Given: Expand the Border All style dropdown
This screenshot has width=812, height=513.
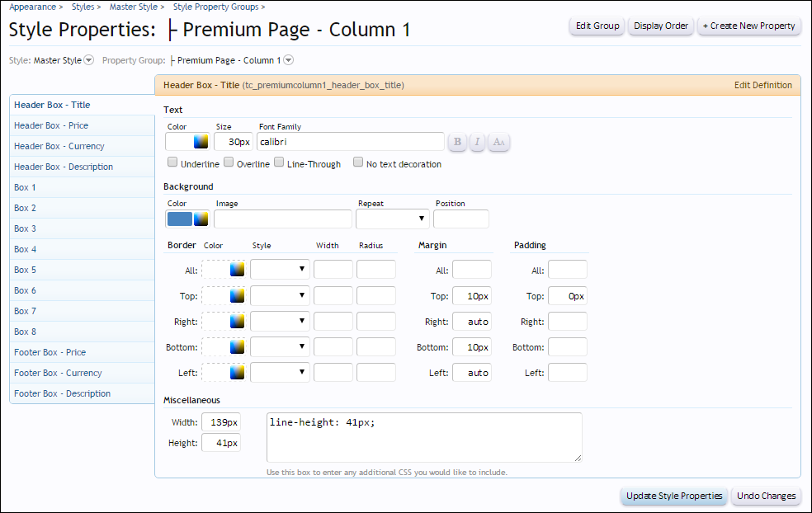Looking at the screenshot, I should (280, 270).
